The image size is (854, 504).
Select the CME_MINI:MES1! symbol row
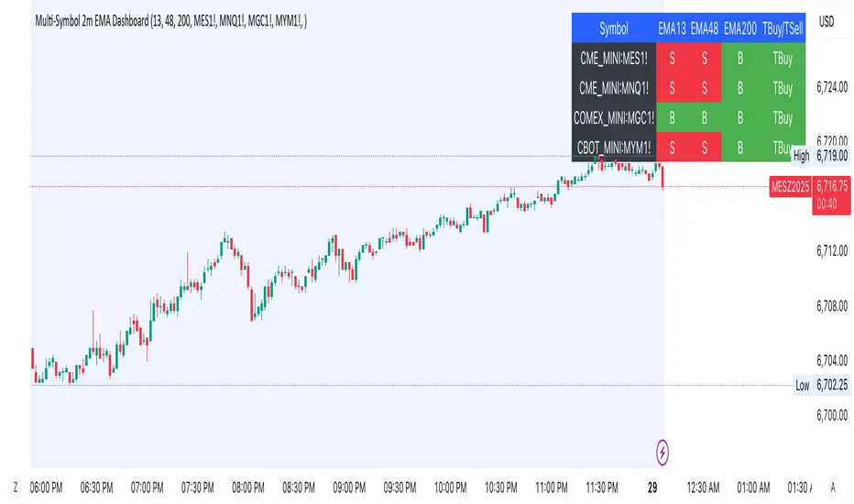pyautogui.click(x=614, y=59)
